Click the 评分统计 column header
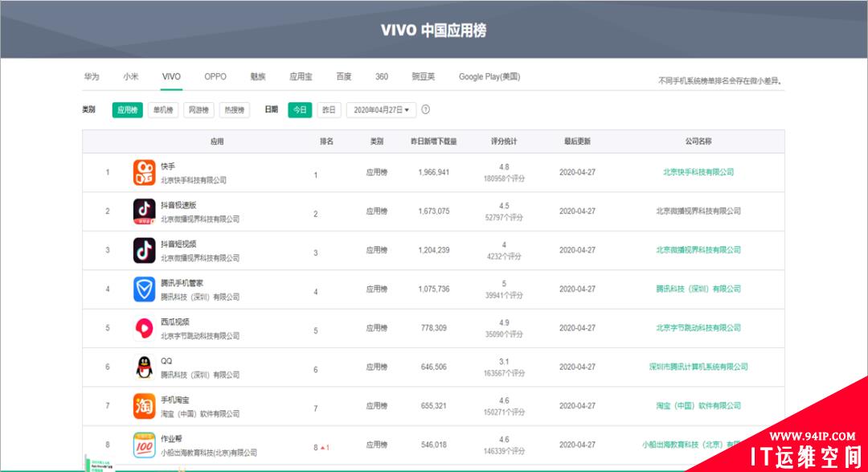This screenshot has height=472, width=868. 504,142
